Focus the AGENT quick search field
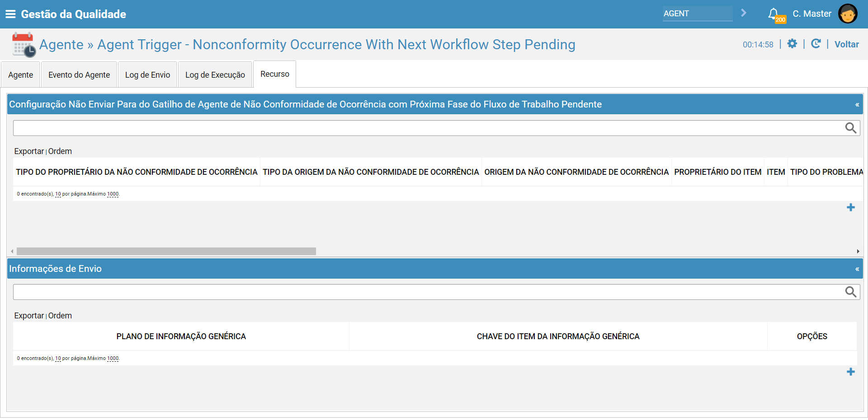The image size is (868, 420). (x=698, y=14)
